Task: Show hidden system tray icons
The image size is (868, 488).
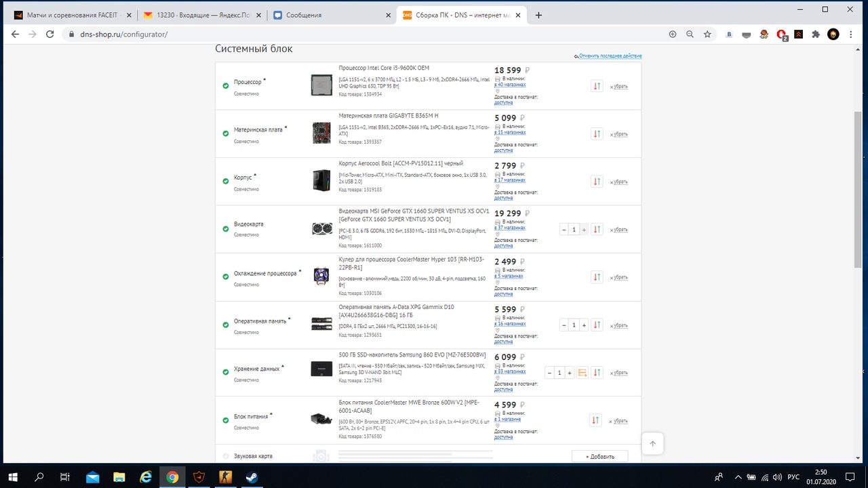Action: pyautogui.click(x=738, y=476)
